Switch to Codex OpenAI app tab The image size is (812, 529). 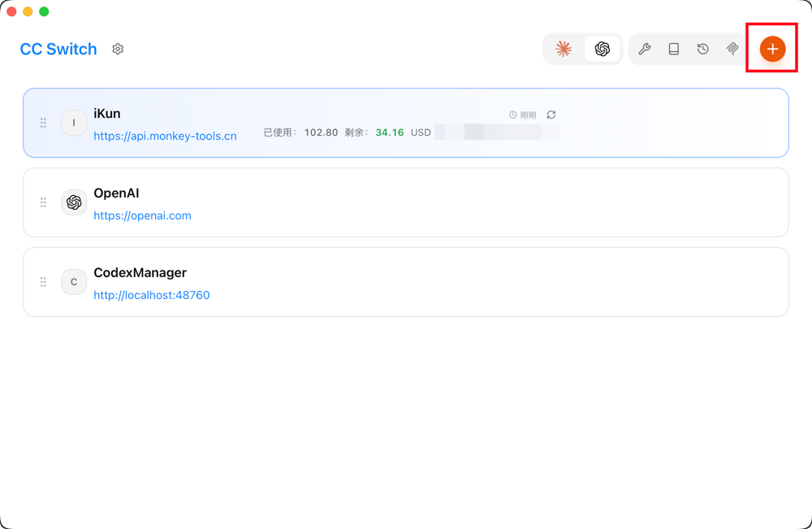(x=603, y=49)
